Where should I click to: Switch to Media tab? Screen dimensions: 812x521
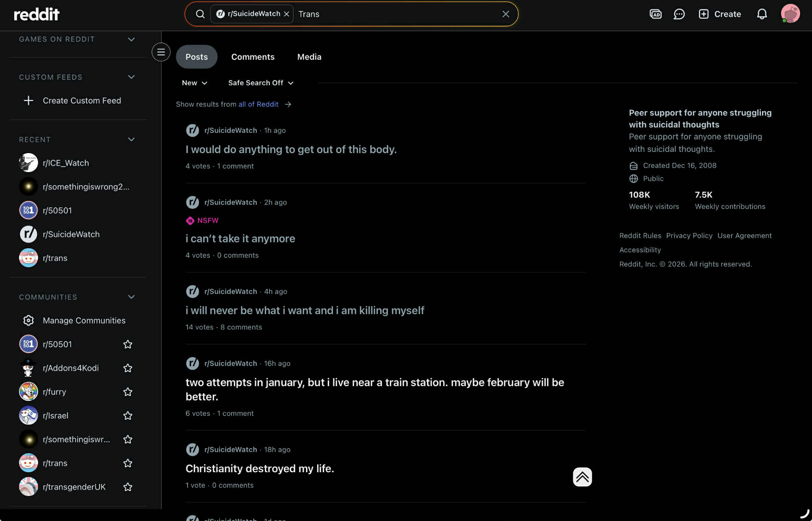click(x=309, y=57)
